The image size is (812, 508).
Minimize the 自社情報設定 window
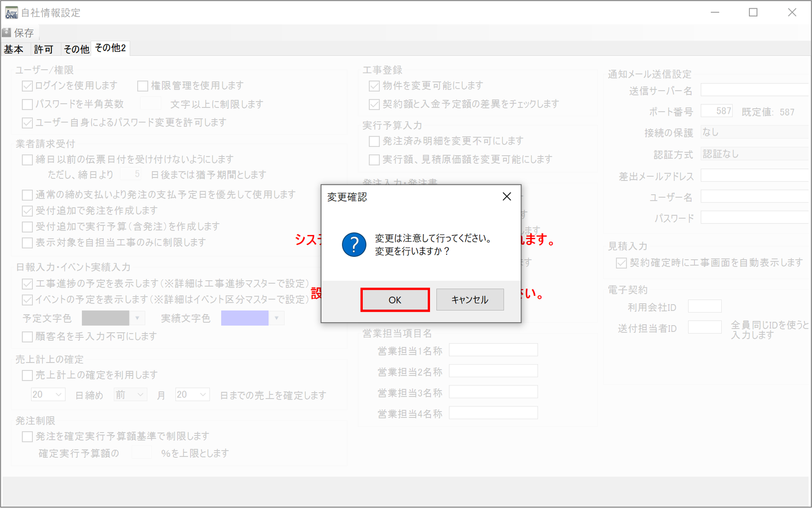715,12
